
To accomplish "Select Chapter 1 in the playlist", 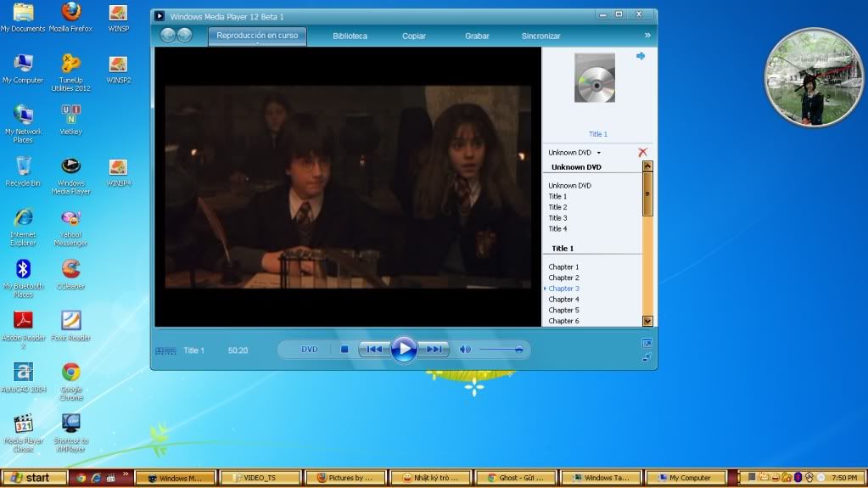I will click(563, 267).
